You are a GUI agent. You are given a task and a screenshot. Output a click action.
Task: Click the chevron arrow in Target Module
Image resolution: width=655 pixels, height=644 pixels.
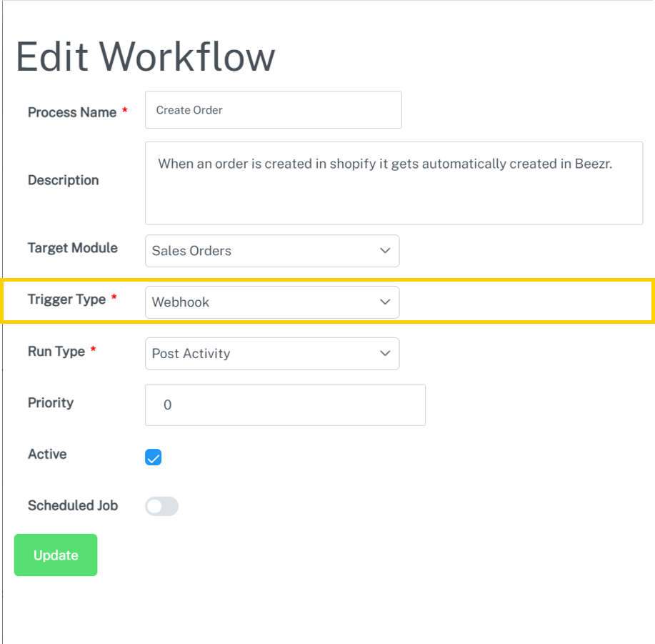click(x=385, y=251)
